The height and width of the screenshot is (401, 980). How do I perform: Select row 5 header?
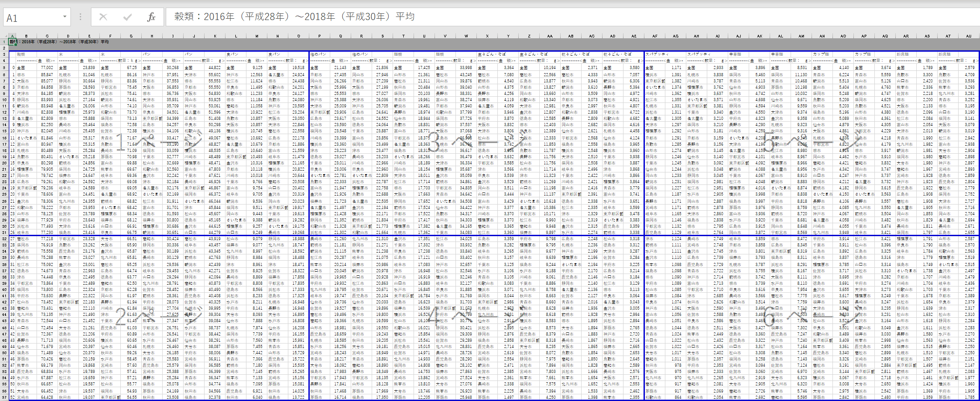5,68
